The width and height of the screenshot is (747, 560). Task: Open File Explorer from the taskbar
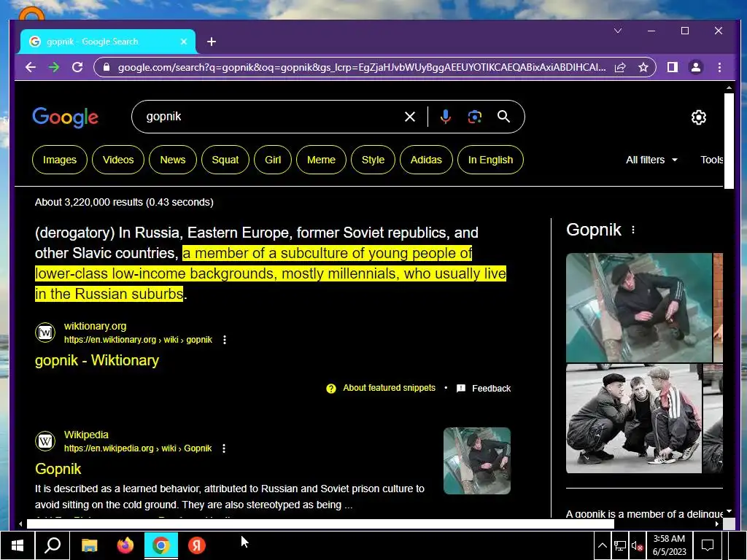[89, 545]
